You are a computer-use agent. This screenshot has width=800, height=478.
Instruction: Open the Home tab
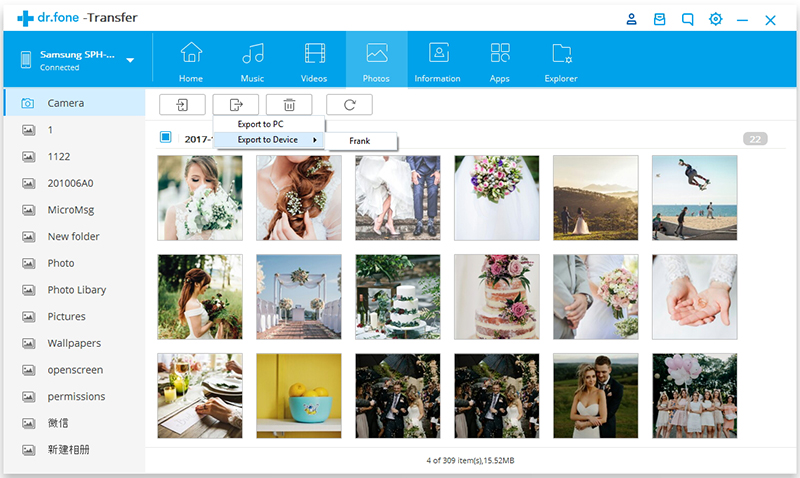[x=191, y=60]
